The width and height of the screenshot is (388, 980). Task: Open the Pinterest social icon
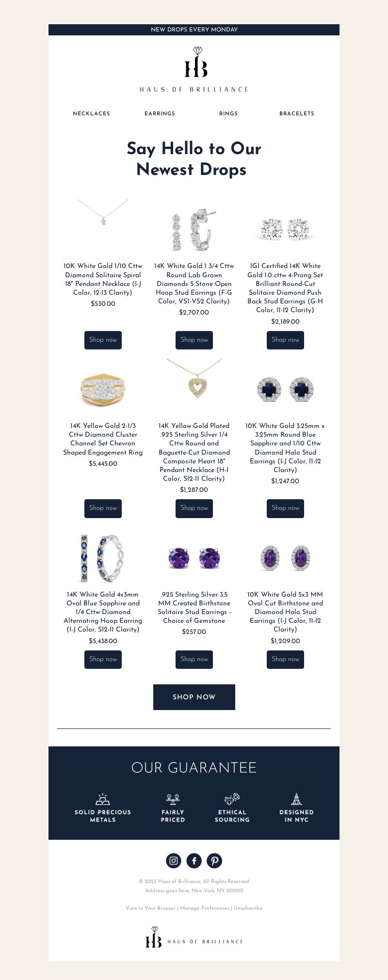pyautogui.click(x=214, y=860)
